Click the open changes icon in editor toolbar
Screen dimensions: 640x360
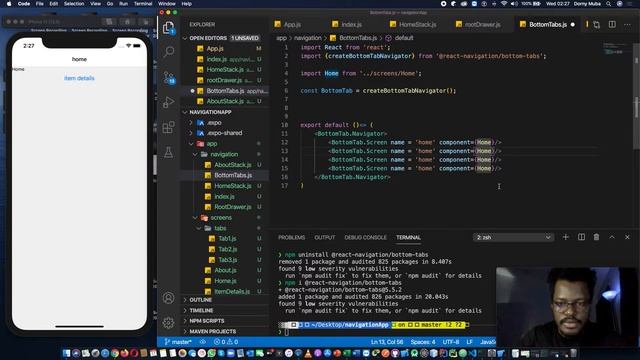596,24
